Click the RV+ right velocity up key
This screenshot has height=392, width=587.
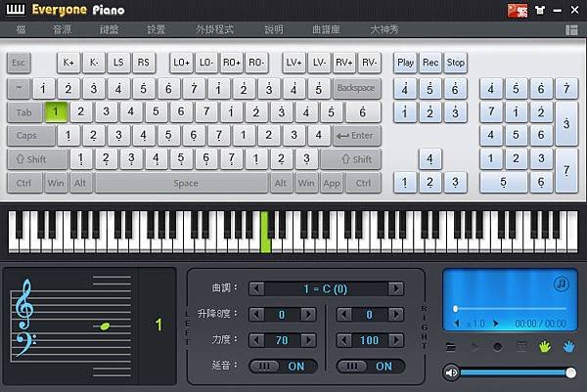(x=344, y=63)
